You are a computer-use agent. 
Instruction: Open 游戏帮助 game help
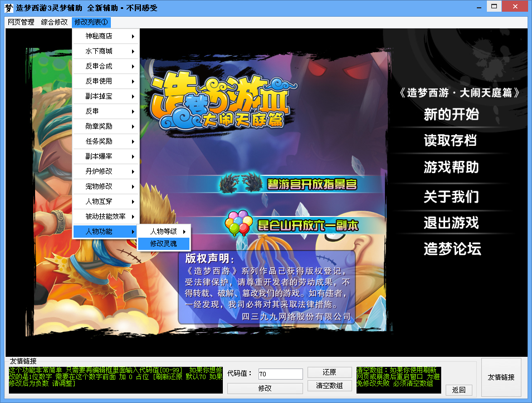(x=451, y=167)
